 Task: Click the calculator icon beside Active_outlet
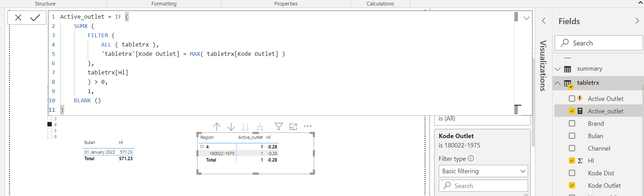click(x=580, y=111)
